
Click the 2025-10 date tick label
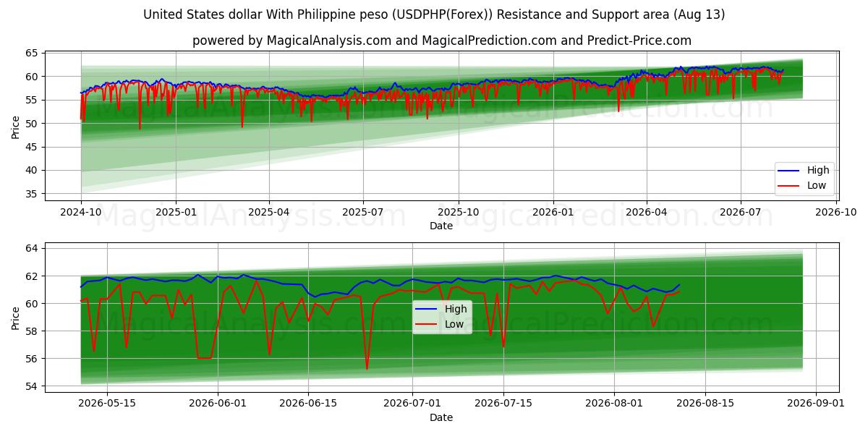point(458,213)
